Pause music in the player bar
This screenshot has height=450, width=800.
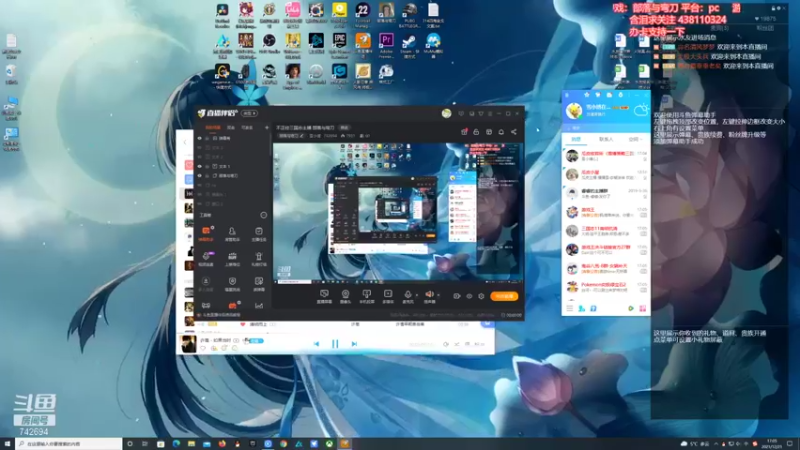335,344
